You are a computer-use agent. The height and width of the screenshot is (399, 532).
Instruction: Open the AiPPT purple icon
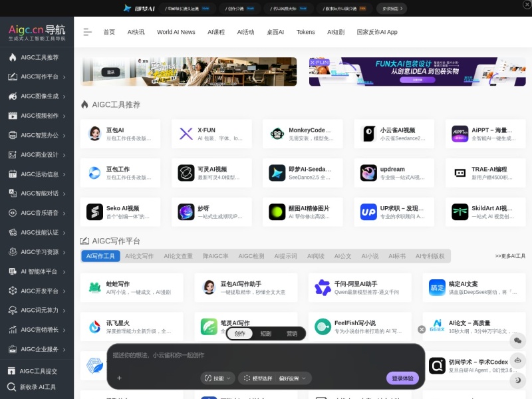[460, 134]
